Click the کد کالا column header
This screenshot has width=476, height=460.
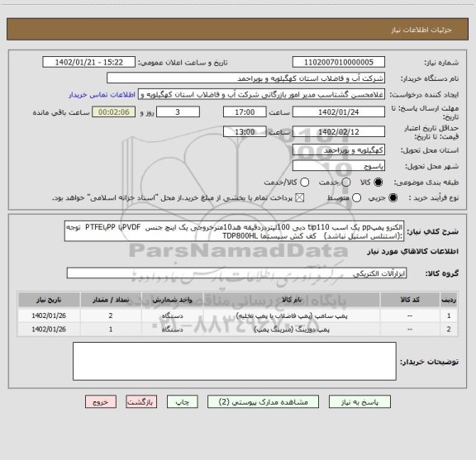tap(410, 300)
